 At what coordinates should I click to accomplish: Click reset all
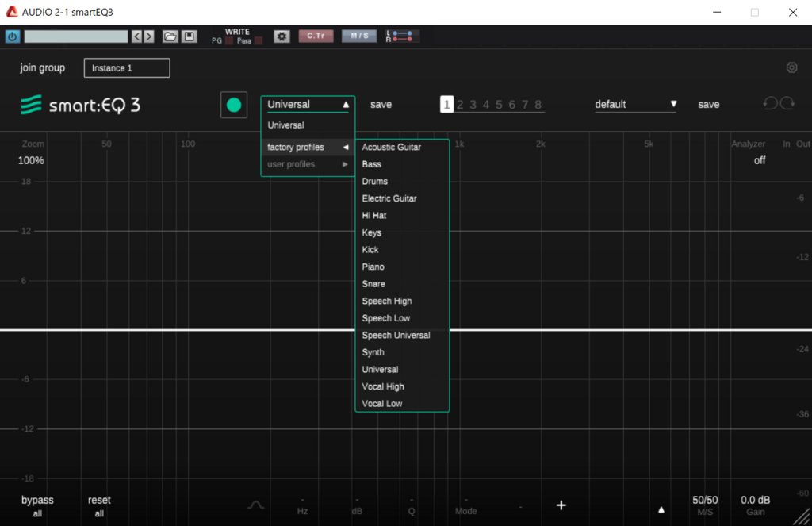tap(99, 506)
